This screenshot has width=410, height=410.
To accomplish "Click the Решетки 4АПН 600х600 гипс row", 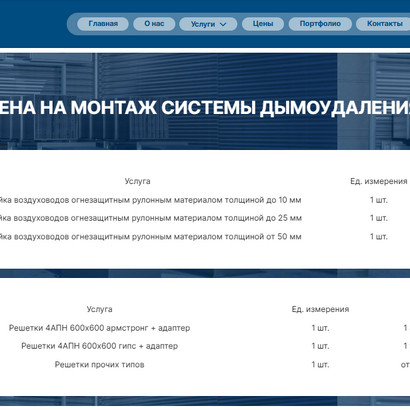I will point(205,346).
